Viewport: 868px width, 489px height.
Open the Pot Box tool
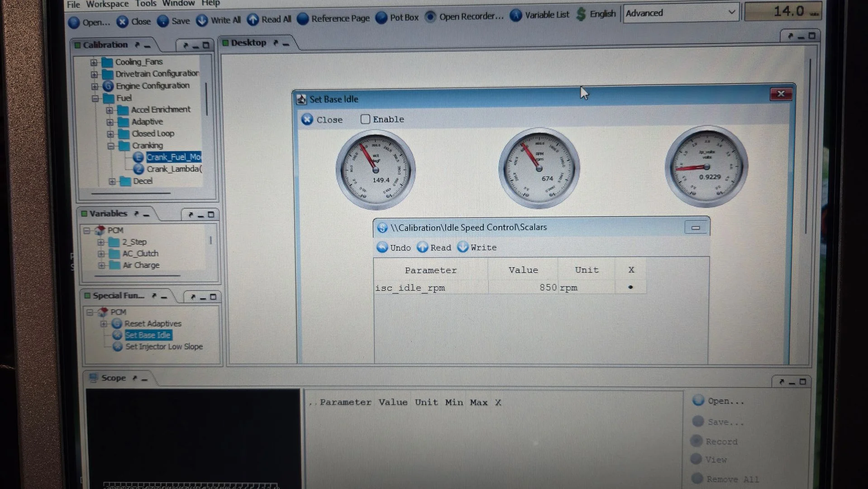point(397,18)
